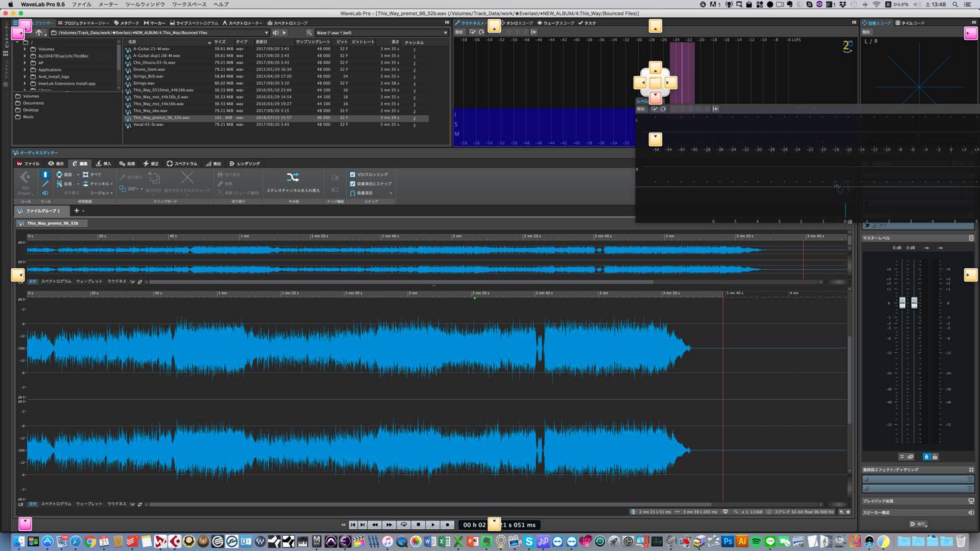The image size is (980, 551).
Task: Open the ワークスペース menu
Action: coord(189,5)
